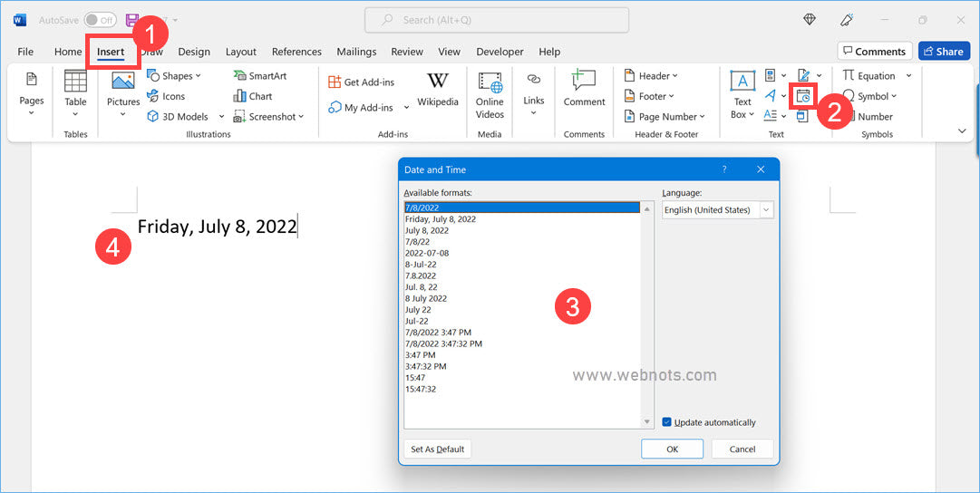
Task: Open My Add-ins
Action: point(369,108)
